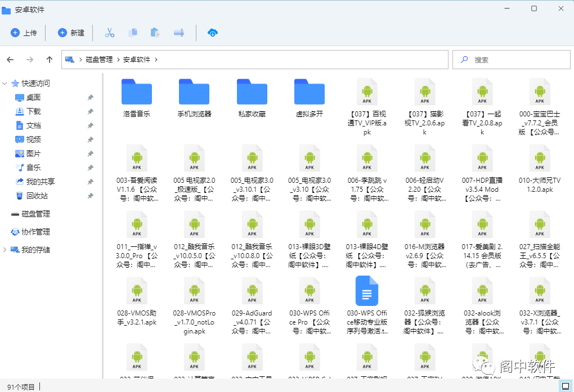Select the 016-M浏览器 v2.6.9 apk
Image resolution: width=574 pixels, height=392 pixels.
tap(425, 240)
